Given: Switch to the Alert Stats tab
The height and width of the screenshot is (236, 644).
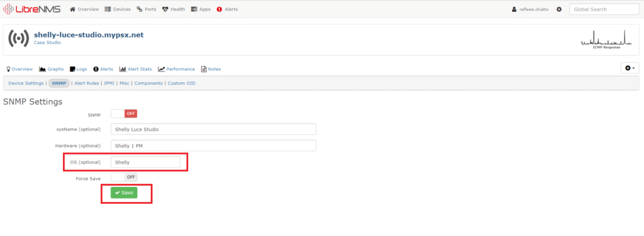Looking at the screenshot, I should click(x=136, y=69).
